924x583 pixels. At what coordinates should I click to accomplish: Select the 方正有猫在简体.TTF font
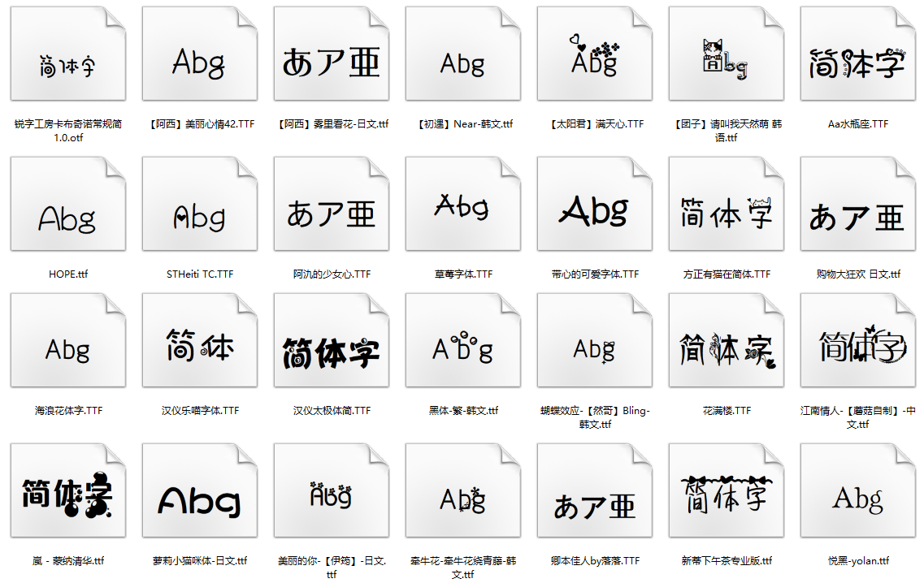point(726,205)
